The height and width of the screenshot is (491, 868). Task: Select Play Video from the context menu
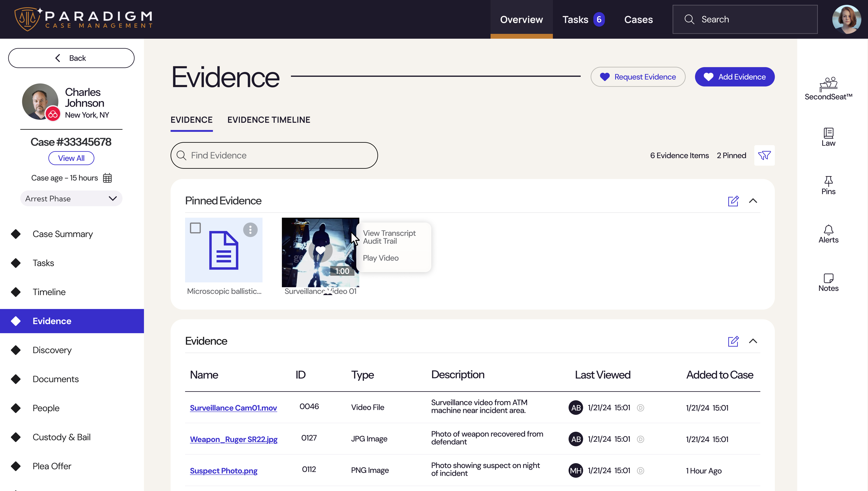[380, 258]
